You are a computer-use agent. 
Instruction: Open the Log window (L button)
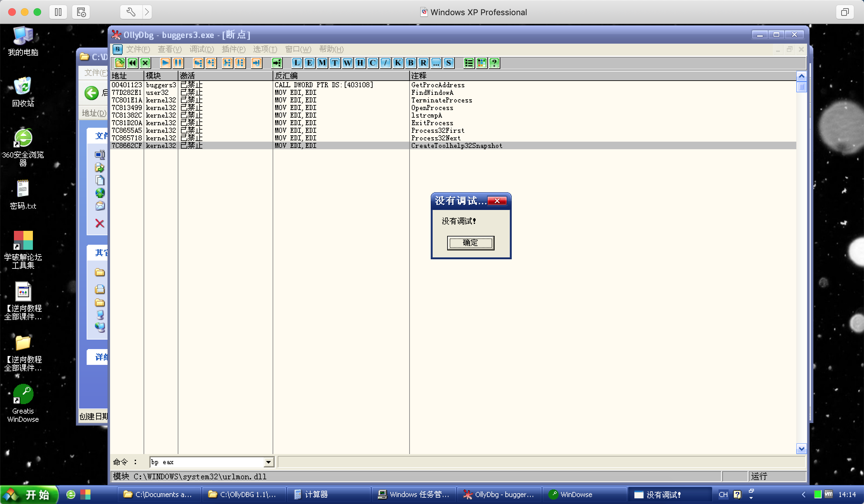pyautogui.click(x=297, y=63)
